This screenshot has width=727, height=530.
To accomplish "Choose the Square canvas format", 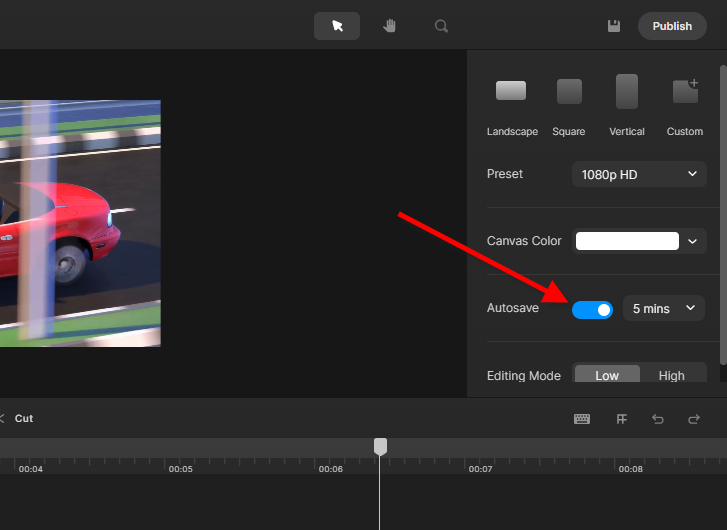I will (x=569, y=106).
